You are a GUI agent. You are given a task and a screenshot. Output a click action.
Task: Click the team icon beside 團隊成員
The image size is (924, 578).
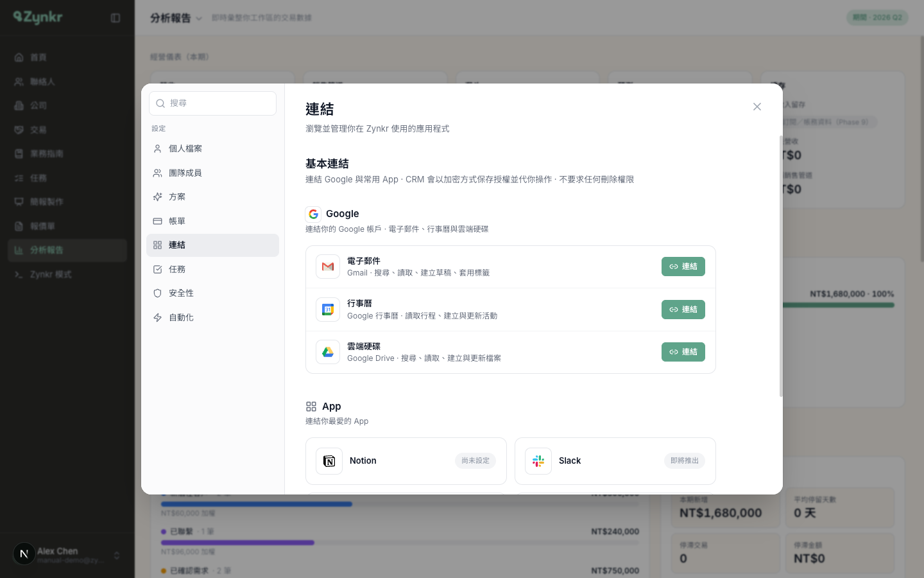coord(157,173)
